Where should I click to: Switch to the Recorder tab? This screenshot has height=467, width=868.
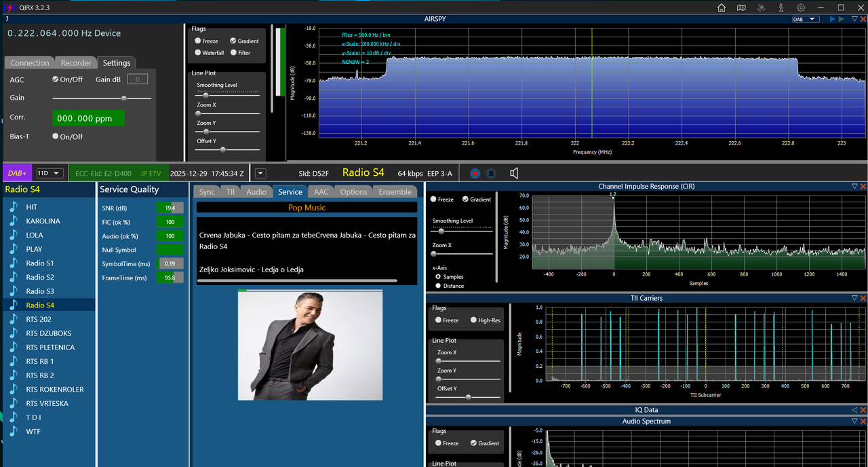point(76,62)
